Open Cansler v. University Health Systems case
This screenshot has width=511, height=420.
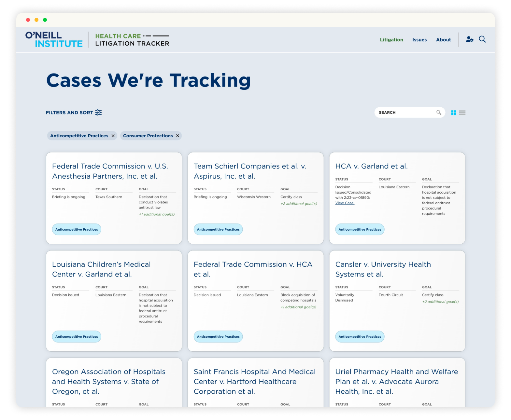(383, 269)
